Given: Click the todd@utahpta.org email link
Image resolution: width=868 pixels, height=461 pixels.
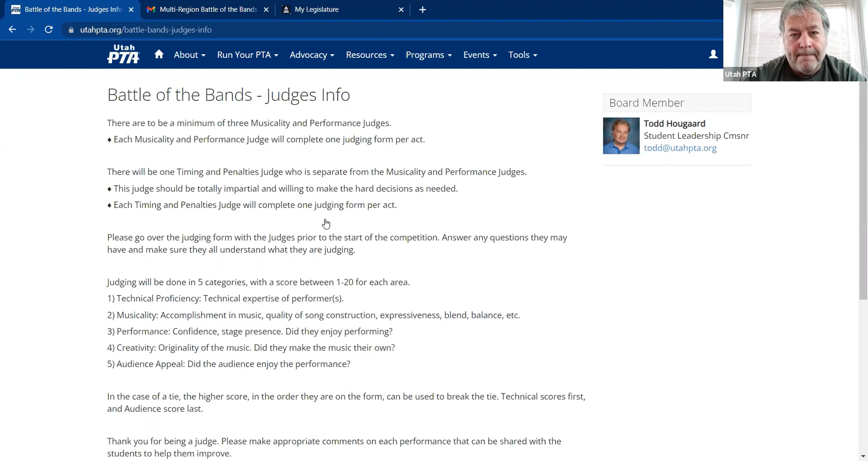Looking at the screenshot, I should 680,148.
